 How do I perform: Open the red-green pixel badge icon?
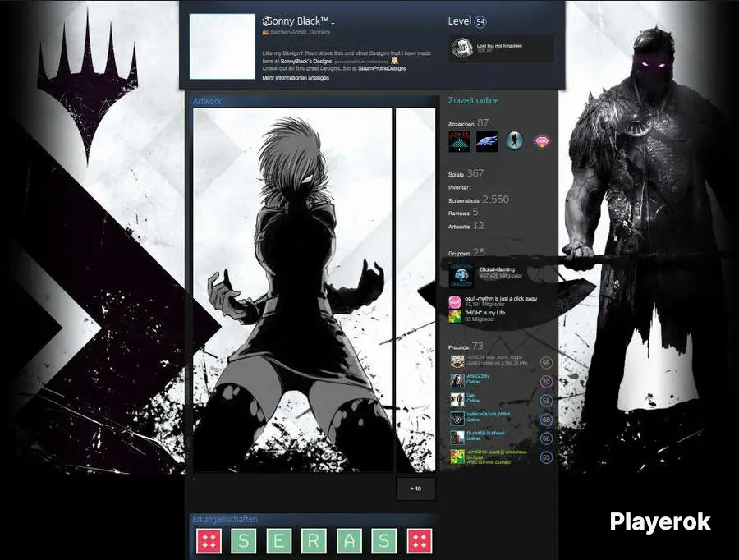point(458,141)
